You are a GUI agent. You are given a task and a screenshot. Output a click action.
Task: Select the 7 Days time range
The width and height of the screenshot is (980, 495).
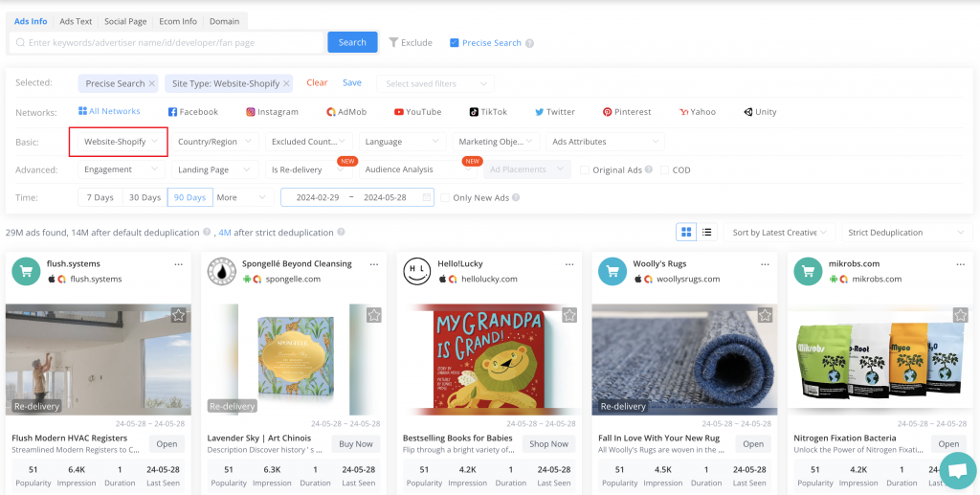click(100, 197)
